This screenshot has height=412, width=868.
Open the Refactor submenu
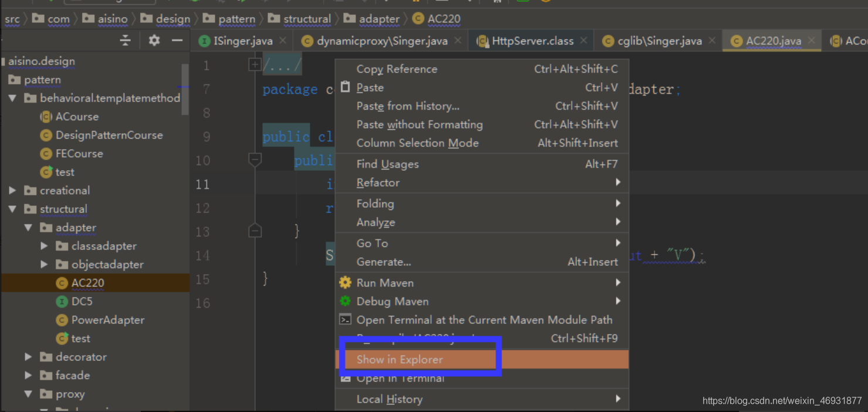click(482, 183)
